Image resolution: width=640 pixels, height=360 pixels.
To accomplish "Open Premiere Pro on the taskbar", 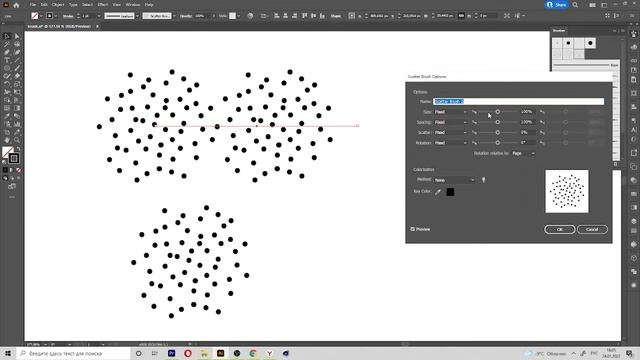I will [171, 353].
